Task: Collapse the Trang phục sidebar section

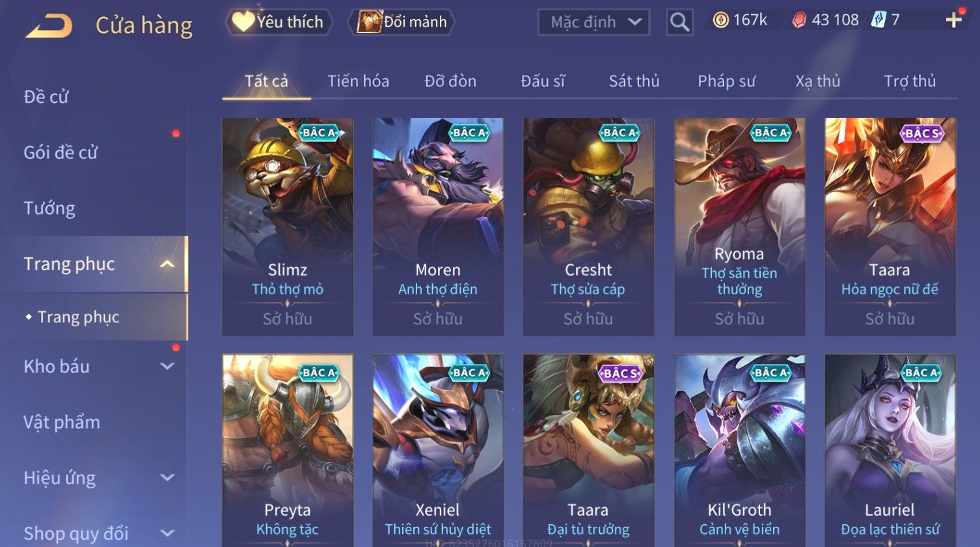Action: [x=167, y=264]
